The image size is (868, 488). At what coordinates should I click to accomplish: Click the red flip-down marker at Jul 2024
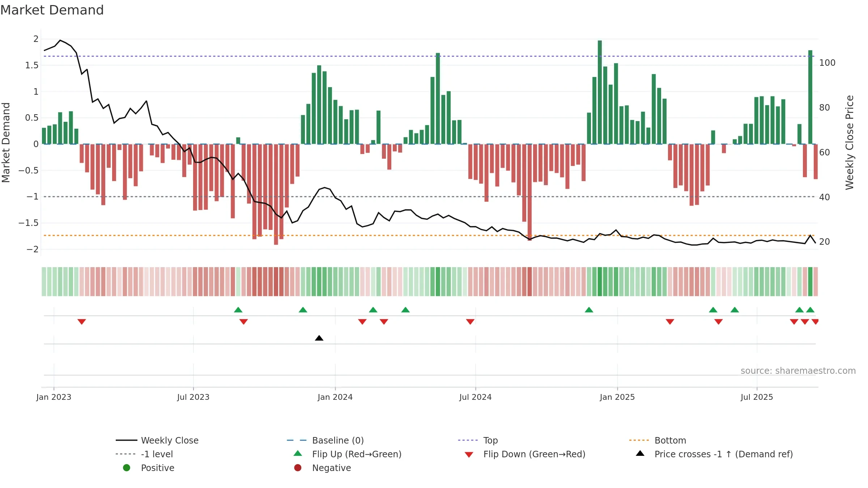[470, 322]
